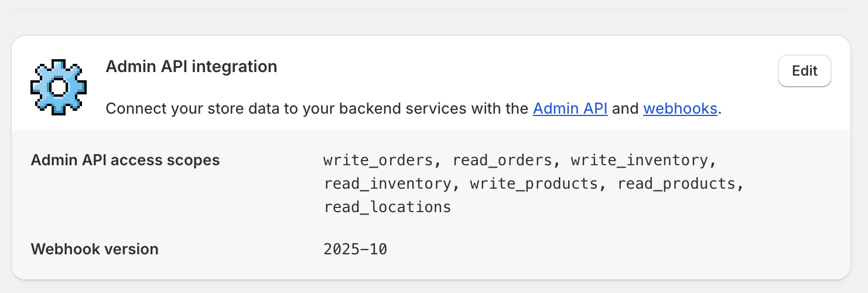
Task: Click the horizontal divider above the card
Action: (x=434, y=9)
